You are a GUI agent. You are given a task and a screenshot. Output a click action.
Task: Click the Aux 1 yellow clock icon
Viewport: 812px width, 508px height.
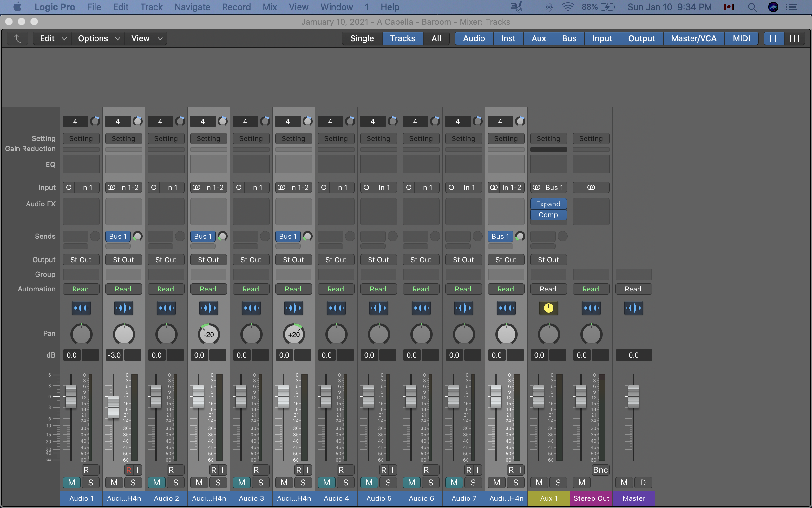pyautogui.click(x=549, y=308)
